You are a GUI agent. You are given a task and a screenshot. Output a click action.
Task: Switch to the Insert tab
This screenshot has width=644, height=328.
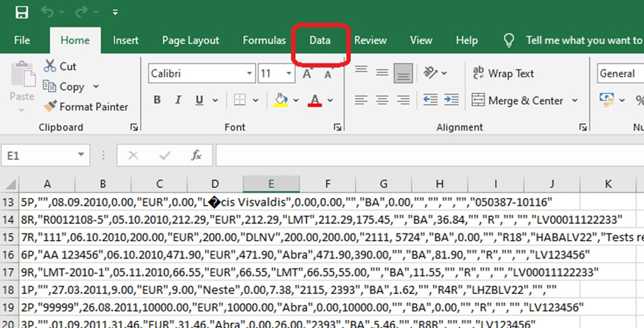tap(126, 40)
